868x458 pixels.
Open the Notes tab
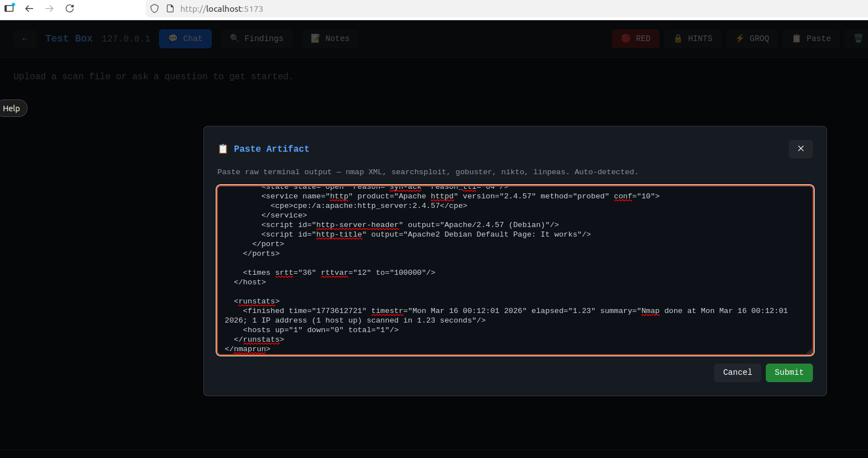[330, 39]
